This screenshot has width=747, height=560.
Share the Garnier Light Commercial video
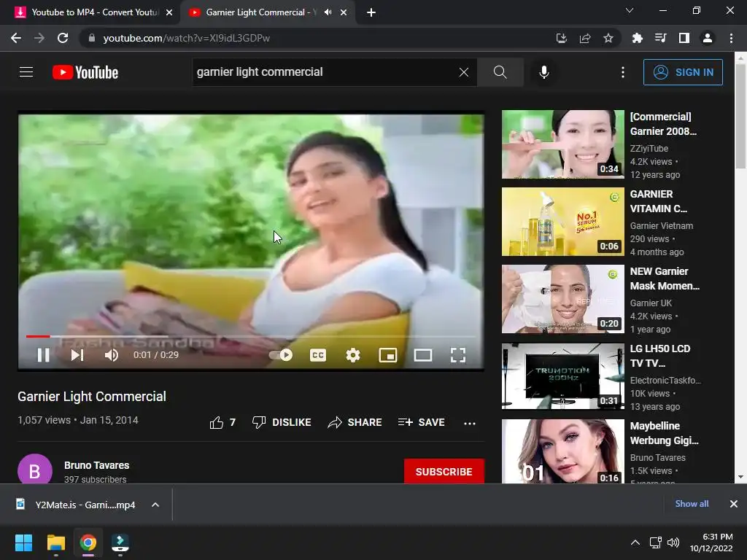pos(355,422)
